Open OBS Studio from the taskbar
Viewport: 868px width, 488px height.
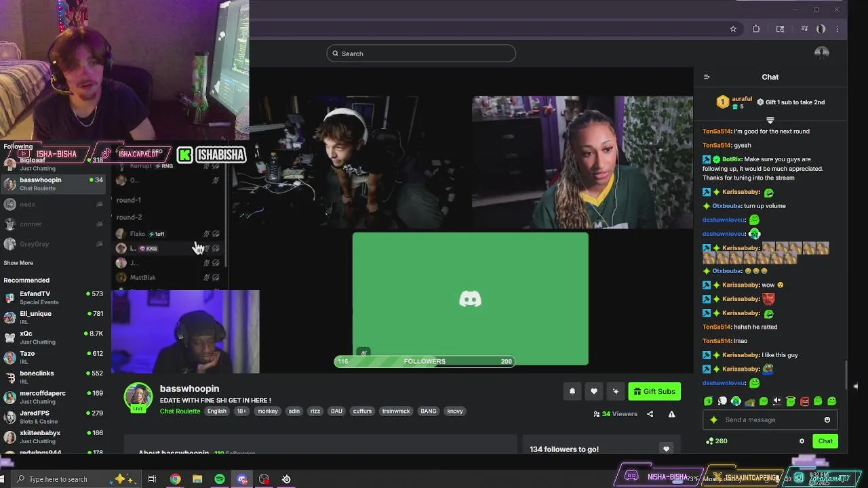(x=264, y=479)
